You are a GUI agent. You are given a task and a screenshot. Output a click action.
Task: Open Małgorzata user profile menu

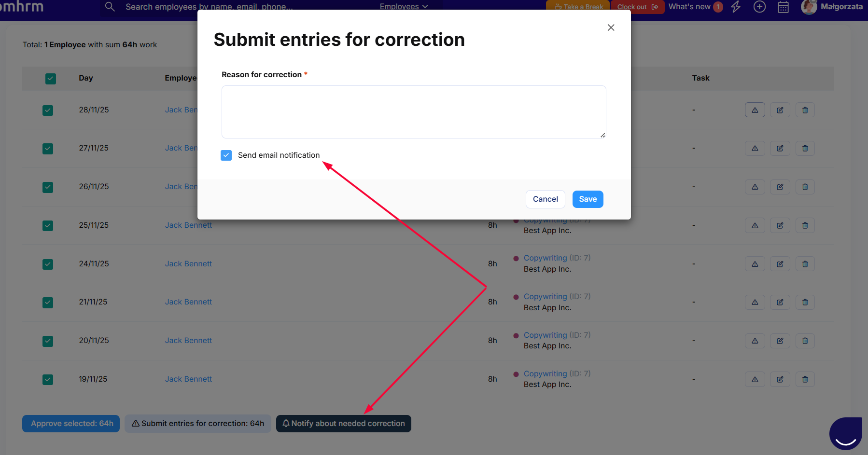coord(832,7)
